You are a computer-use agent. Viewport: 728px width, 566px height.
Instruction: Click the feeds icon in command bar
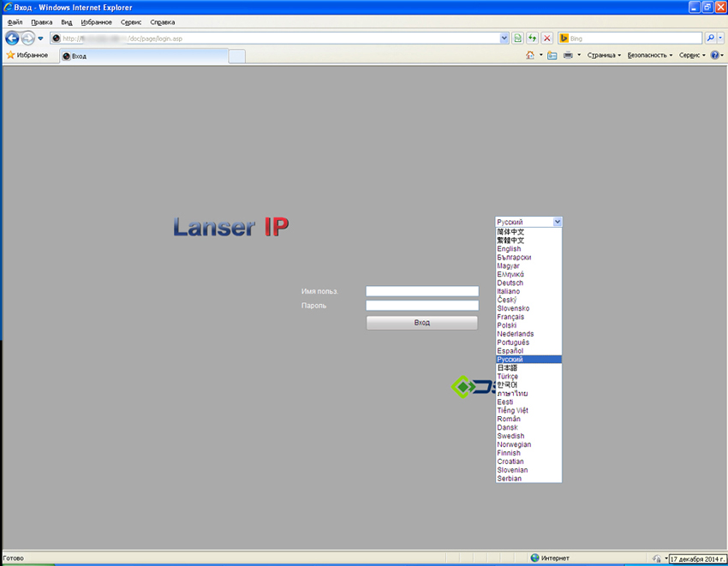(x=552, y=56)
